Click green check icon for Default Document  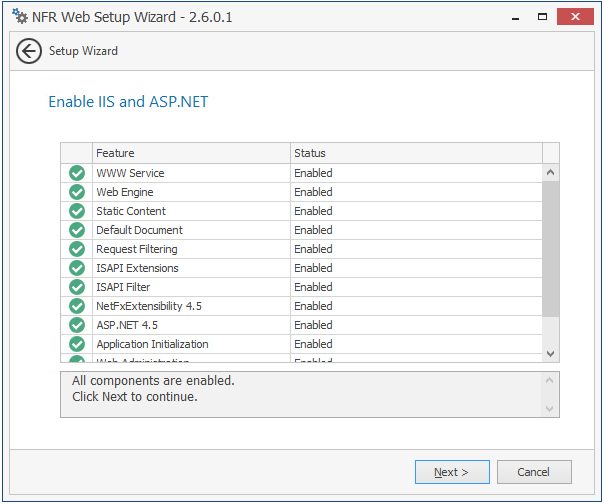click(77, 230)
